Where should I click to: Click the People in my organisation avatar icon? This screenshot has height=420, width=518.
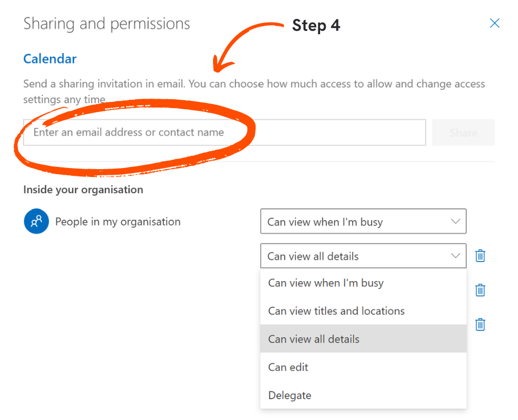coord(36,221)
